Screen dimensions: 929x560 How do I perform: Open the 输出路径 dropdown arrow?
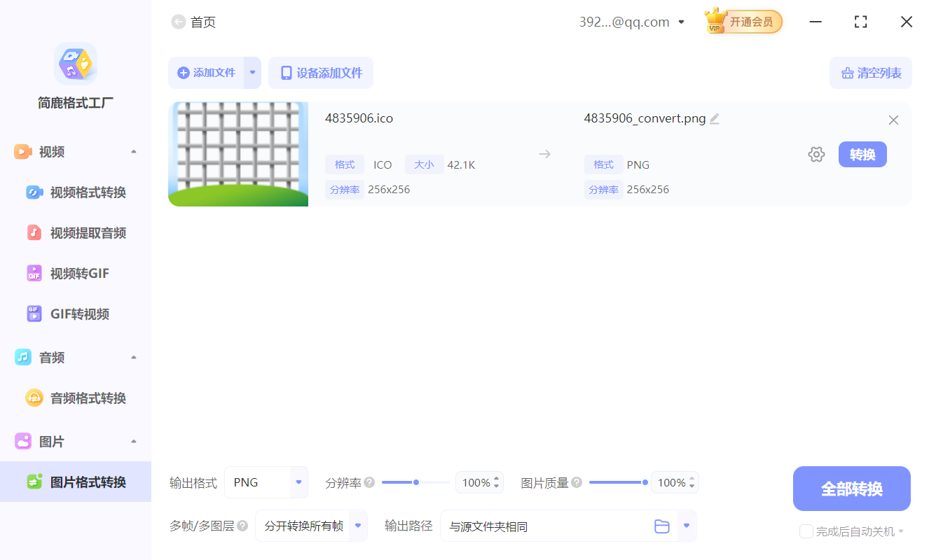(x=685, y=526)
